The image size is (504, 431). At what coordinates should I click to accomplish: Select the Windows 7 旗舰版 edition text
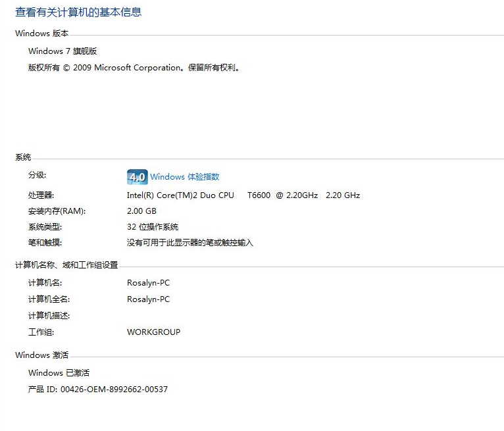(63, 51)
